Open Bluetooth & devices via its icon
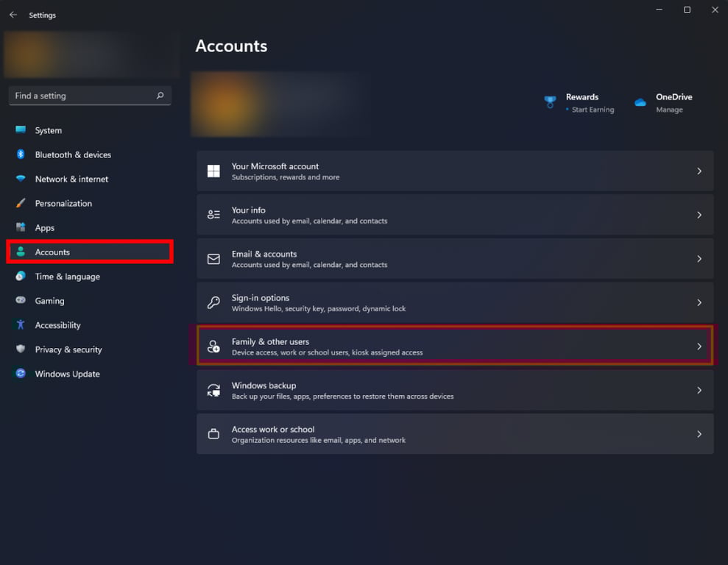Viewport: 728px width, 565px height. (20, 154)
